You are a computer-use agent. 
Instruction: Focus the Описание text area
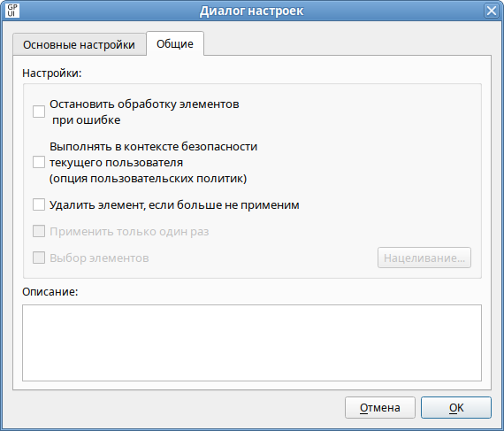pos(252,342)
